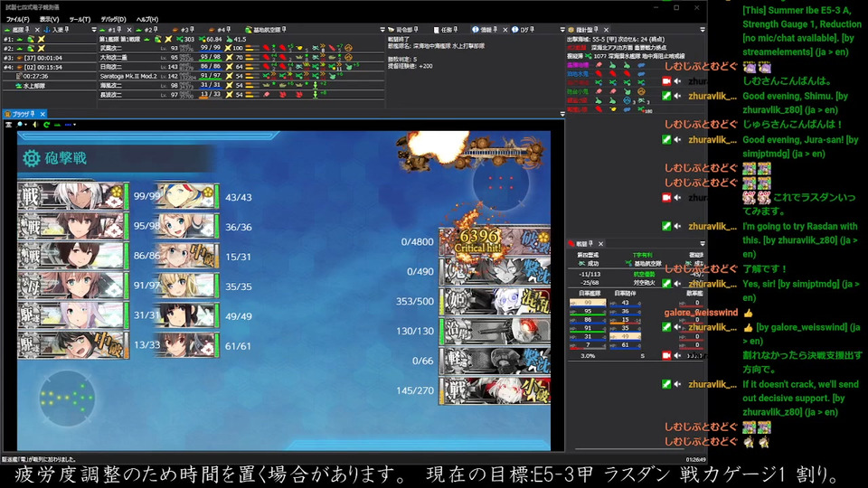Open the ツール(T) menu
This screenshot has height=488, width=868.
pos(80,19)
